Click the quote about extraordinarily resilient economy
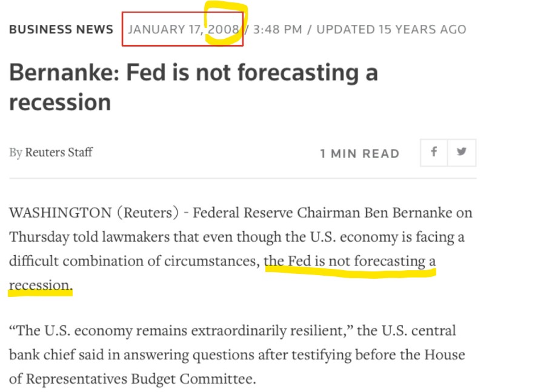 pyautogui.click(x=182, y=331)
